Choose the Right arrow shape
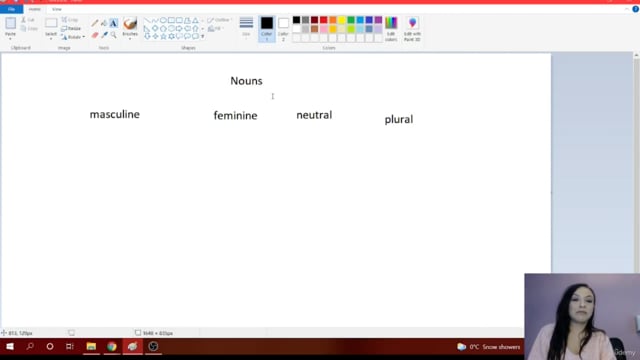 [x=179, y=28]
